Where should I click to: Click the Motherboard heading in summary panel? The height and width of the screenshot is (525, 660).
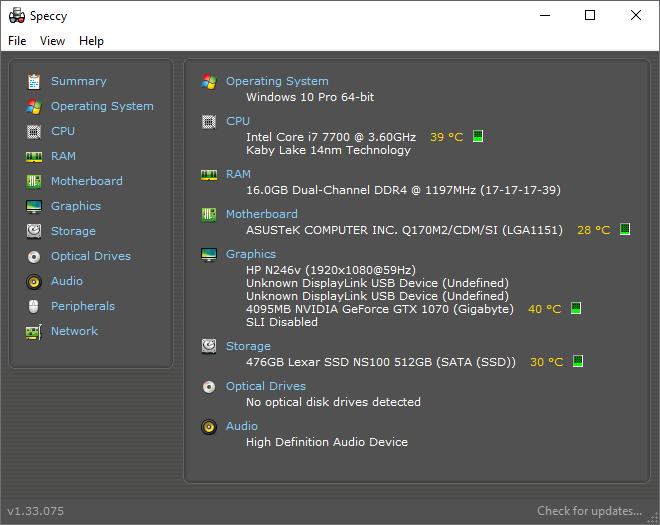point(261,214)
